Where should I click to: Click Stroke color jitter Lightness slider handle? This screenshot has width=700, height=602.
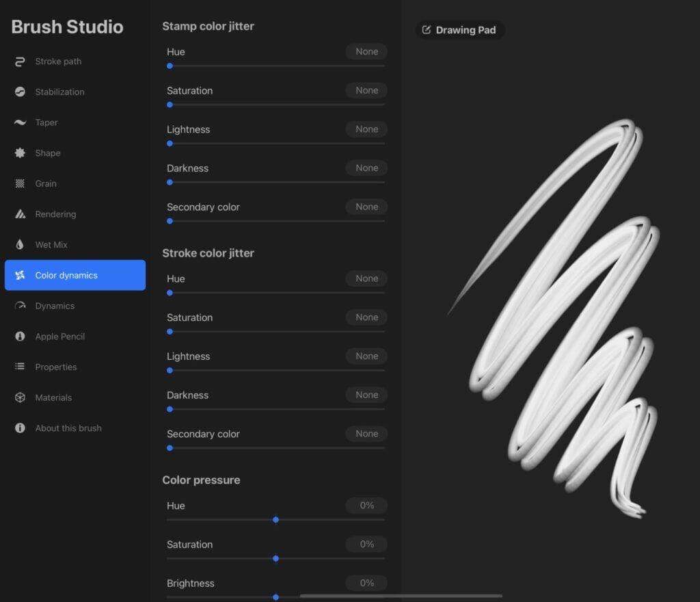coord(170,370)
